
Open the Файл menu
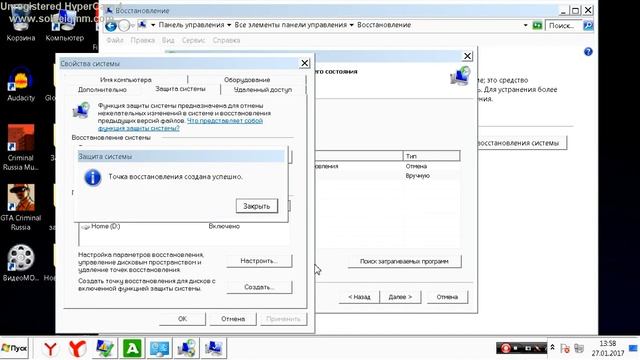coord(115,40)
